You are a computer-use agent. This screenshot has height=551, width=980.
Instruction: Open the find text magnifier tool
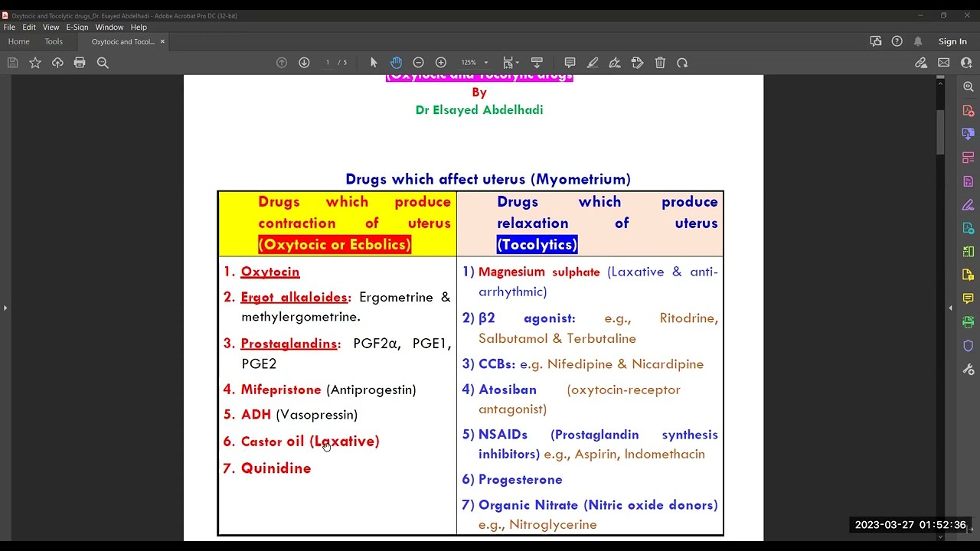(x=103, y=63)
